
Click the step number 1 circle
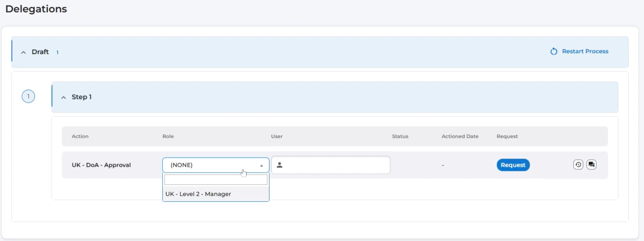pos(28,97)
